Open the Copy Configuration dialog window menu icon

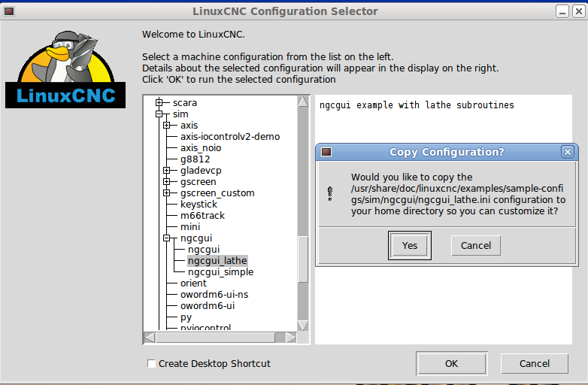pos(326,152)
